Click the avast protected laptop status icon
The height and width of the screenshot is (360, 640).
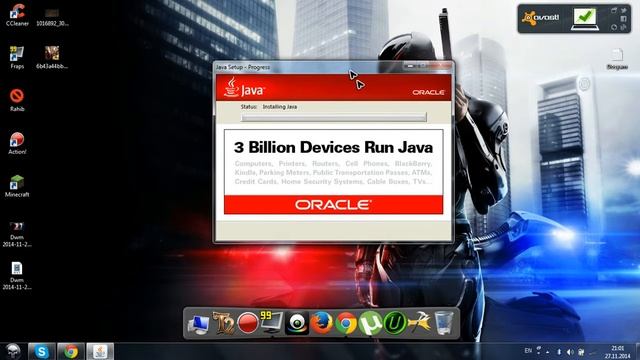pyautogui.click(x=585, y=19)
